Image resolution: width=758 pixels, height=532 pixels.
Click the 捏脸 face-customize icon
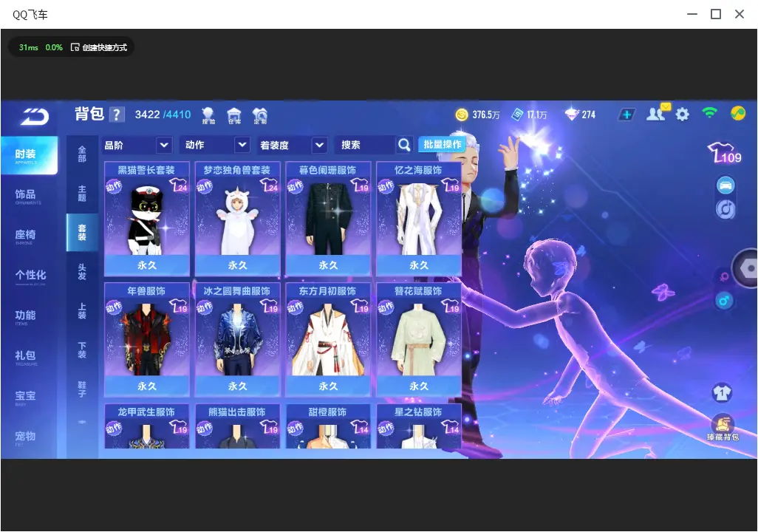(208, 115)
